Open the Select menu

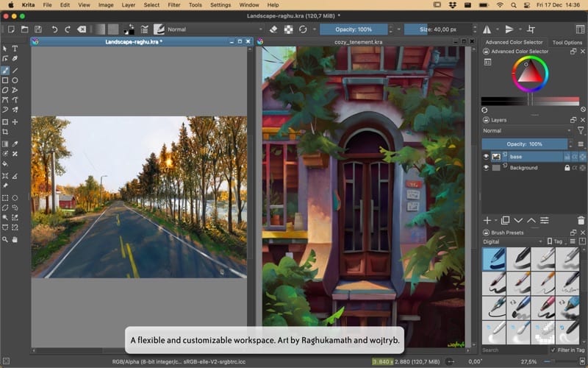151,5
